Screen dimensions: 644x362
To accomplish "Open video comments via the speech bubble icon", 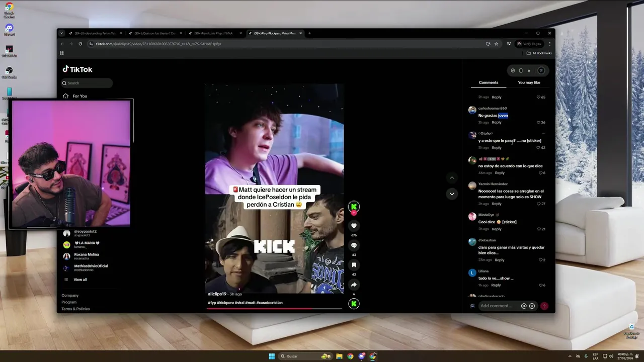I will coord(354,245).
